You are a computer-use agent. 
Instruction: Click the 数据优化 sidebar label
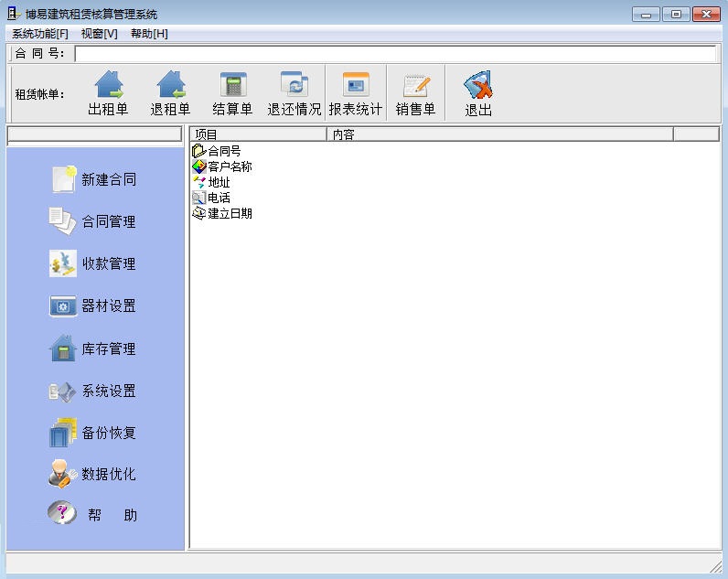point(109,474)
